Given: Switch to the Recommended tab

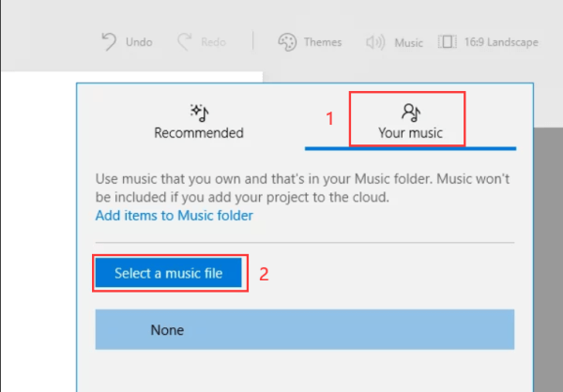Looking at the screenshot, I should [x=199, y=121].
